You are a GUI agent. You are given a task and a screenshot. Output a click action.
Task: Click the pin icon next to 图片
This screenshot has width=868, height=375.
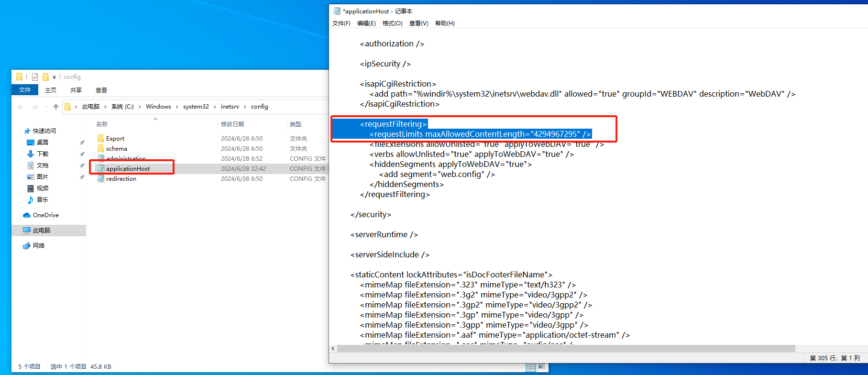point(82,177)
